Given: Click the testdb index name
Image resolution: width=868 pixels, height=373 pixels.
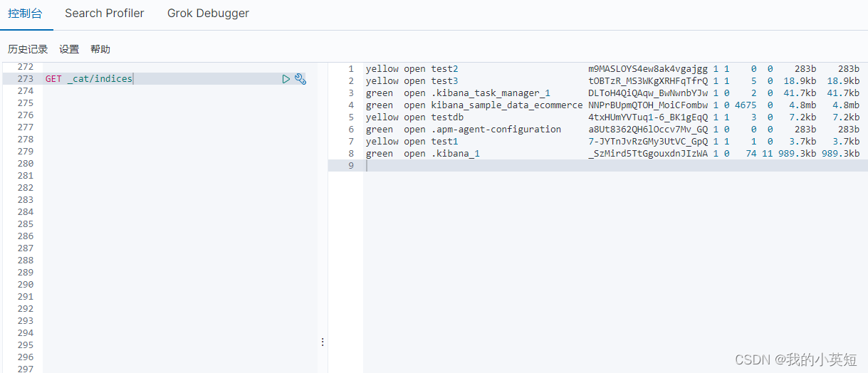Looking at the screenshot, I should [447, 117].
